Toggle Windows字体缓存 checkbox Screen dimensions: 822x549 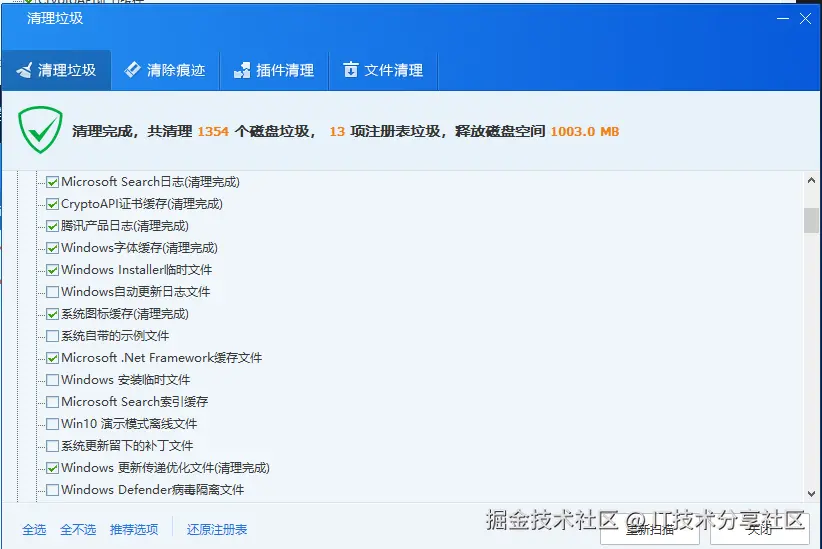pyautogui.click(x=52, y=248)
